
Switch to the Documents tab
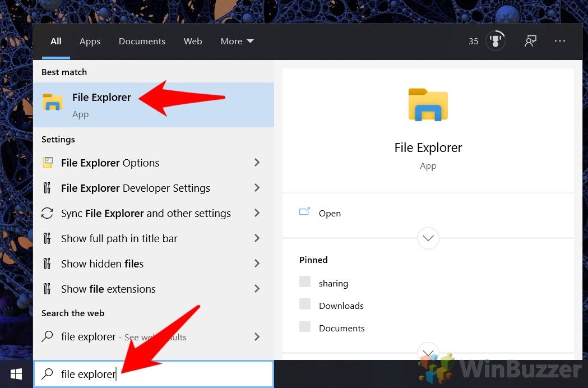point(142,41)
